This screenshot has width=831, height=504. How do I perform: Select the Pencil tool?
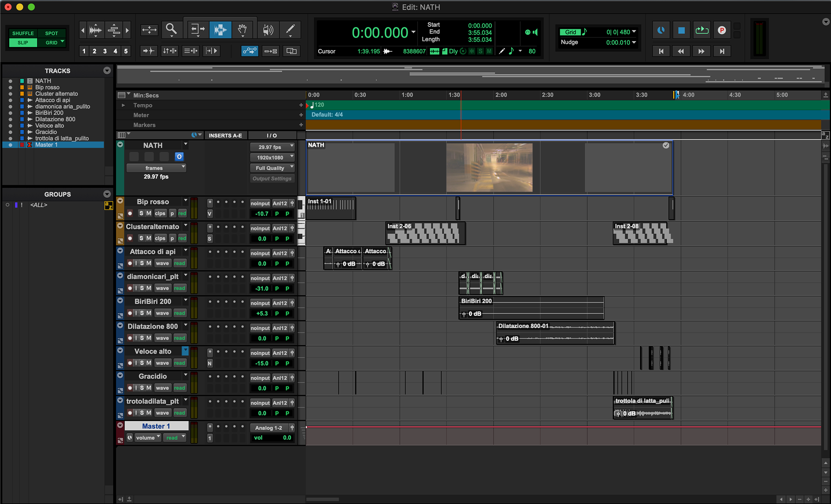290,30
